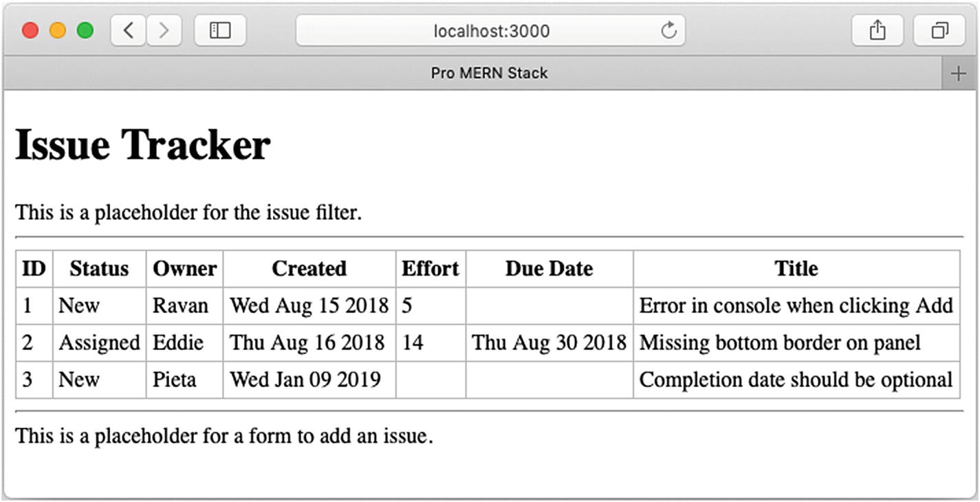This screenshot has height=502, width=980.
Task: Toggle the Safari sidebar button
Action: coord(220,31)
